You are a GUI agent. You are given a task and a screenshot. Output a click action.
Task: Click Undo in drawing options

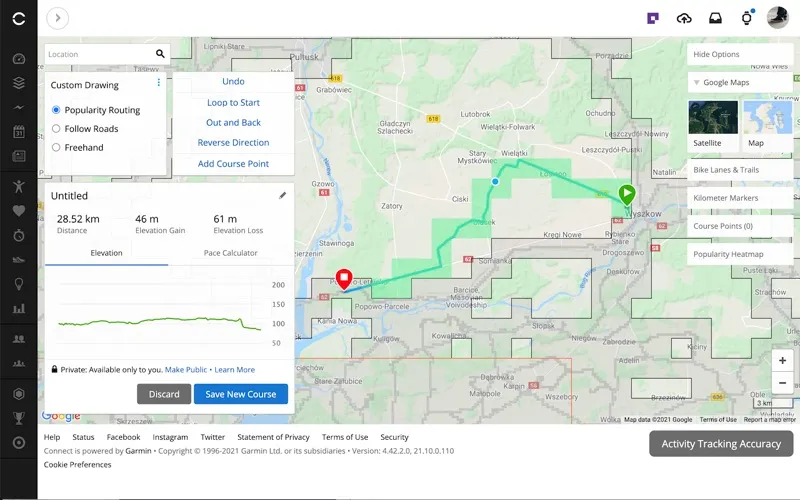point(234,82)
